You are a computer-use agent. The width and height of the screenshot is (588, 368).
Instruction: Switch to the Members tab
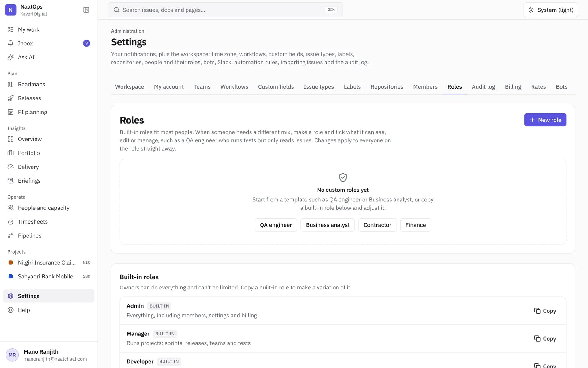425,87
